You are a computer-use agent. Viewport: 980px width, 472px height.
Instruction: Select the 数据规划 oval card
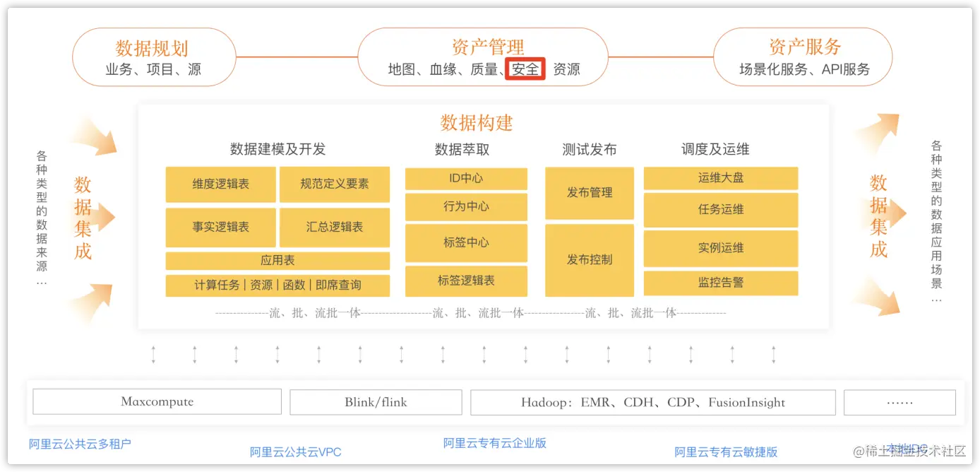tap(154, 57)
